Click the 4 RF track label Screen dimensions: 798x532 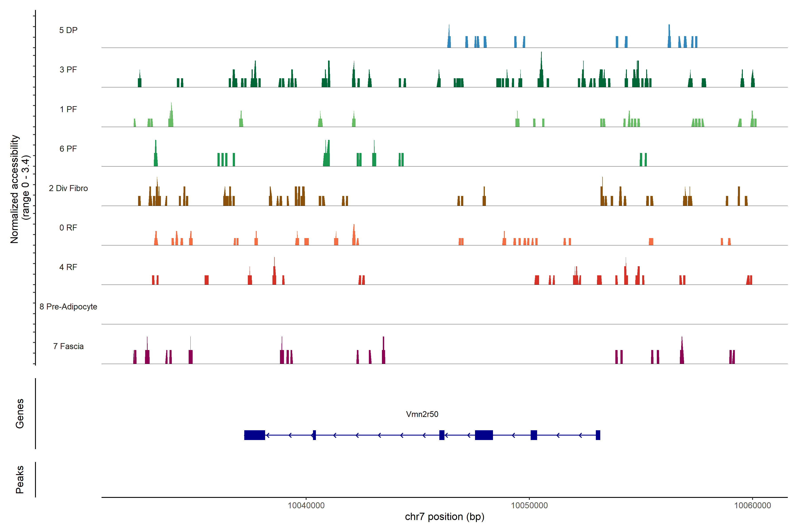[x=68, y=267]
